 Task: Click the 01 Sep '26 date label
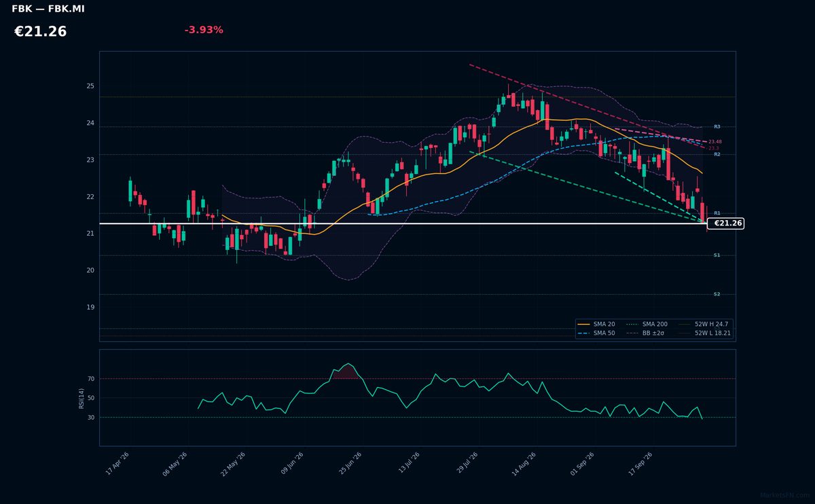583,464
